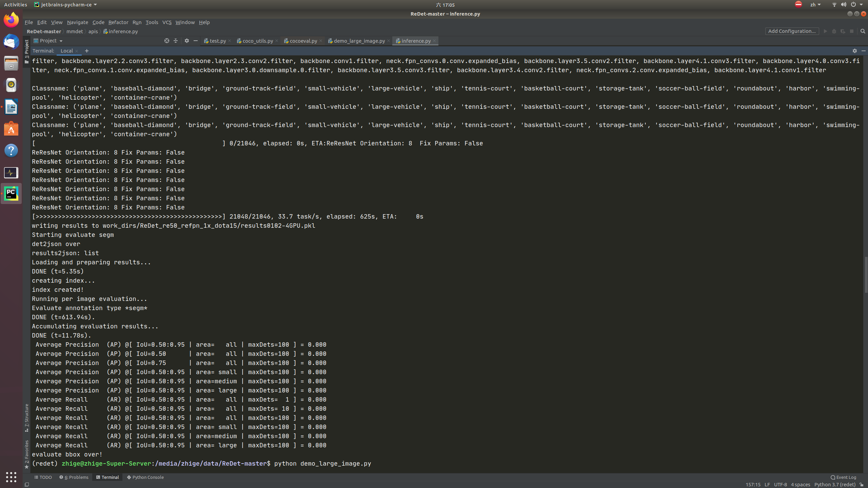Toggle the Structure side tool window
Image resolution: width=868 pixels, height=488 pixels.
coord(27,418)
